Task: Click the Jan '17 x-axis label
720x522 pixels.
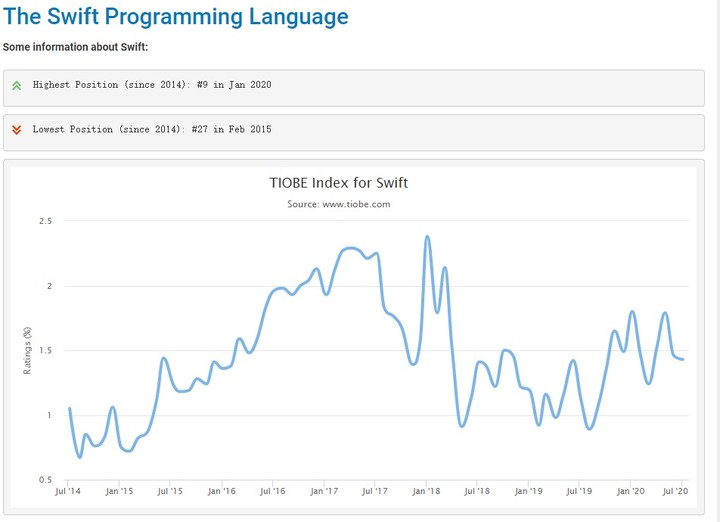Action: click(x=324, y=491)
